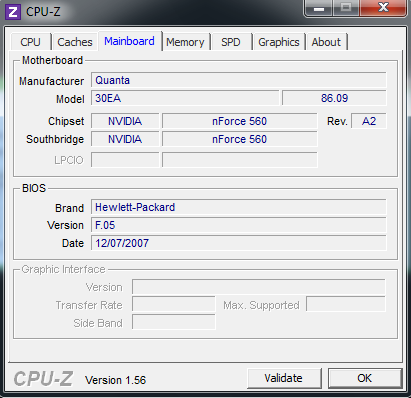411x398 pixels.
Task: Click the OK button
Action: [x=365, y=378]
